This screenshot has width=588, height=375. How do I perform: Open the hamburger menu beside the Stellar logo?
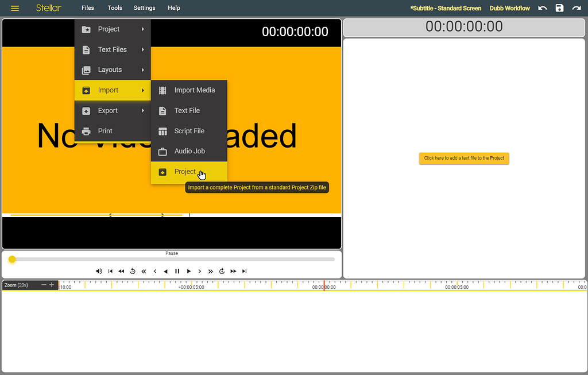[x=15, y=8]
